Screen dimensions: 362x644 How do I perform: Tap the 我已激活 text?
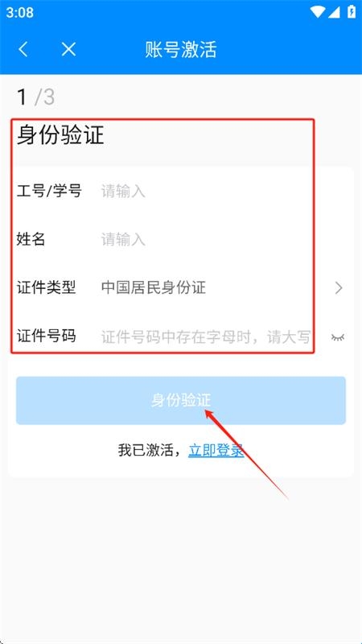point(145,451)
